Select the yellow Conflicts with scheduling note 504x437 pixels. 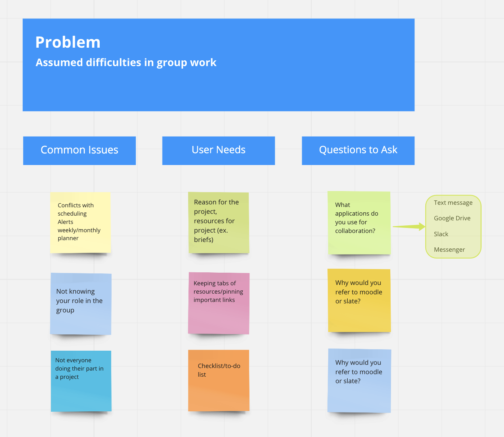click(x=81, y=222)
